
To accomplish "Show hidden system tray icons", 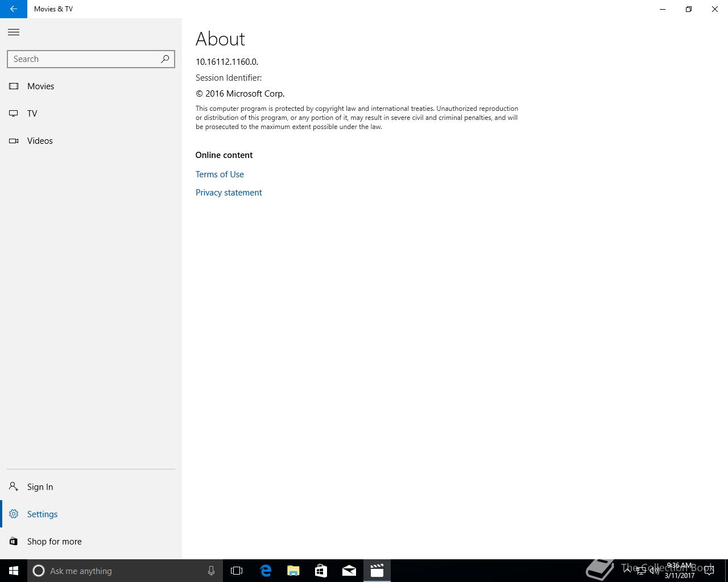I will click(x=627, y=570).
